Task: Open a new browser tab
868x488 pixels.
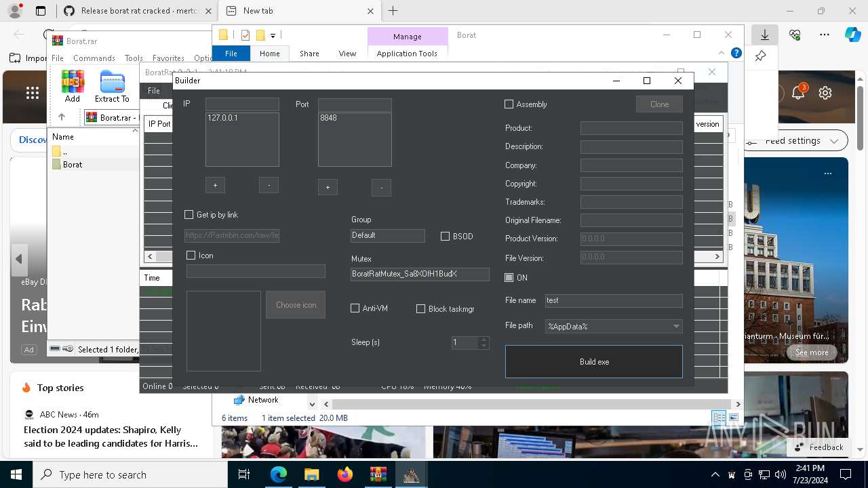Action: point(393,11)
